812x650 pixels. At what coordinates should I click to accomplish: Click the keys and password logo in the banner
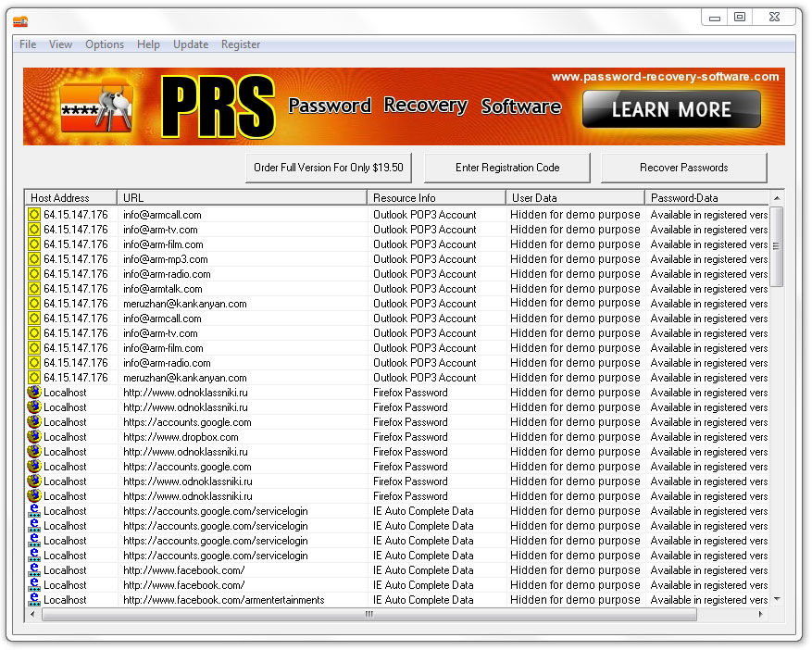pyautogui.click(x=96, y=107)
